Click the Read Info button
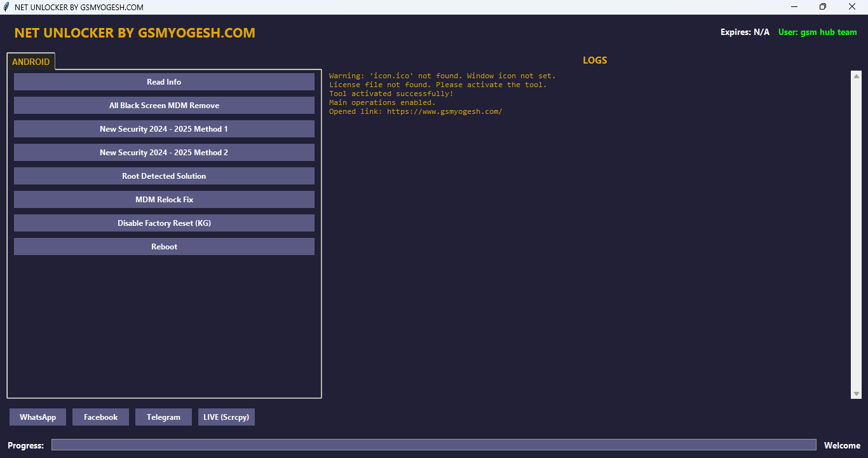 [x=164, y=82]
